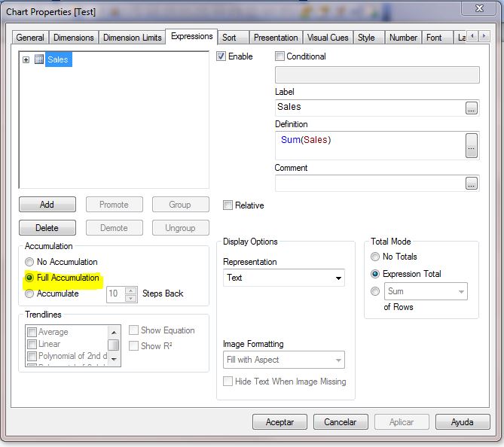This screenshot has width=504, height=447.
Task: Click the Aceptar button
Action: [x=279, y=422]
